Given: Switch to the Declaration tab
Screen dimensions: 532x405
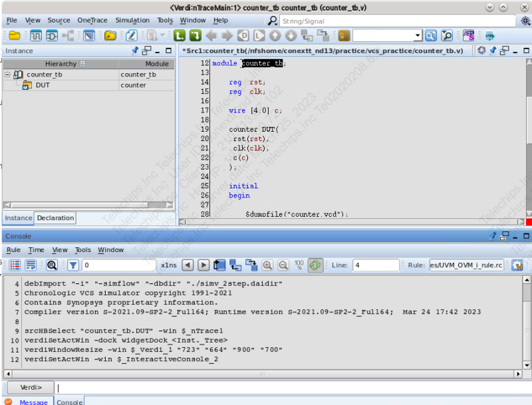Looking at the screenshot, I should [55, 218].
